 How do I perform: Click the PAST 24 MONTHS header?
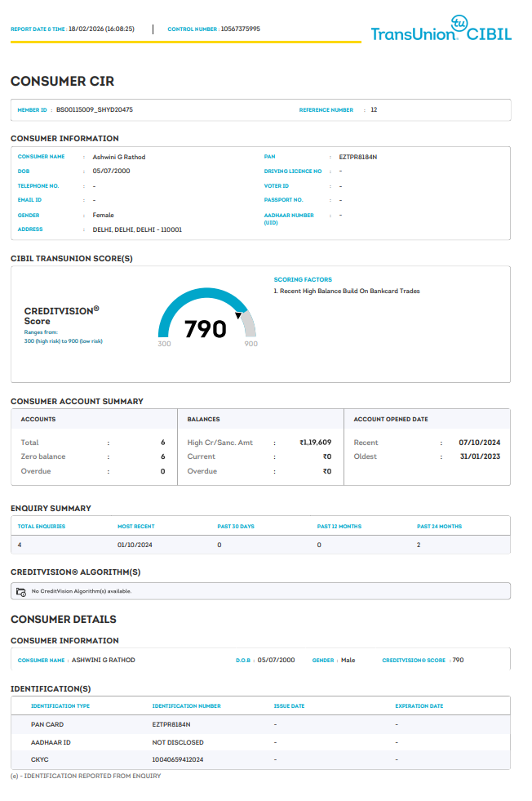click(x=439, y=526)
